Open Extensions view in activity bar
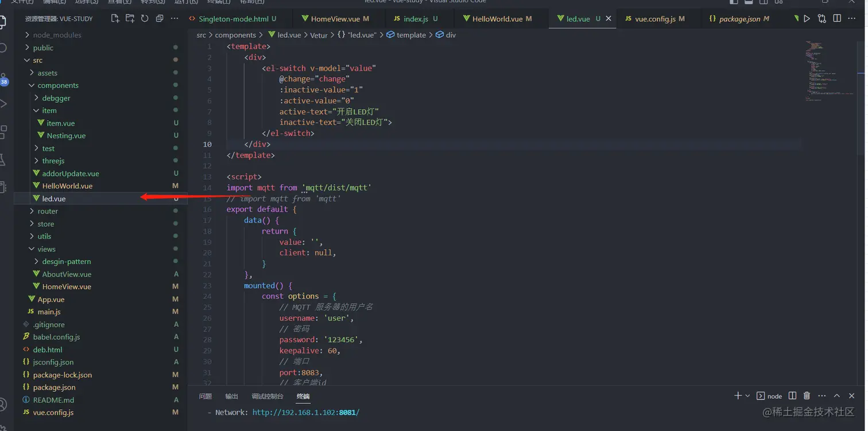The image size is (868, 431). (3, 132)
